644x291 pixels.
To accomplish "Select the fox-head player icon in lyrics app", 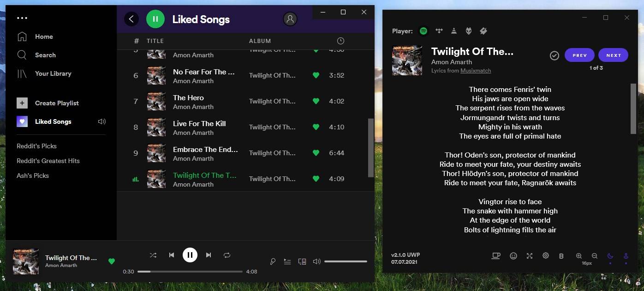I will [469, 31].
